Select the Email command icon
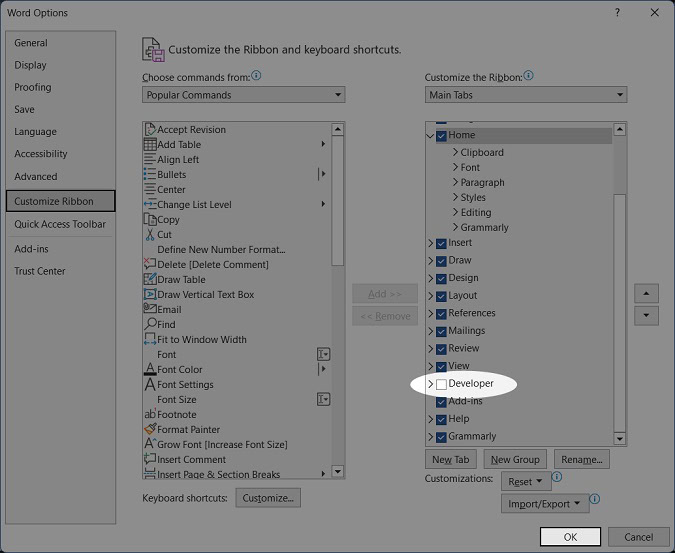This screenshot has height=553, width=675. (150, 309)
